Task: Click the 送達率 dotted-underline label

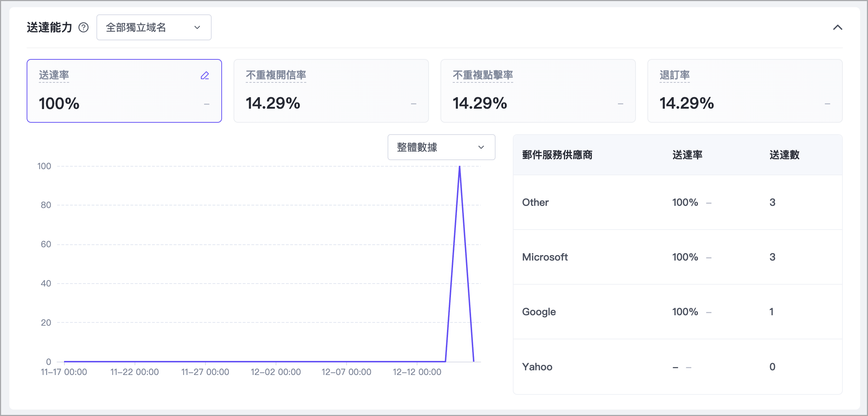Action: [54, 75]
